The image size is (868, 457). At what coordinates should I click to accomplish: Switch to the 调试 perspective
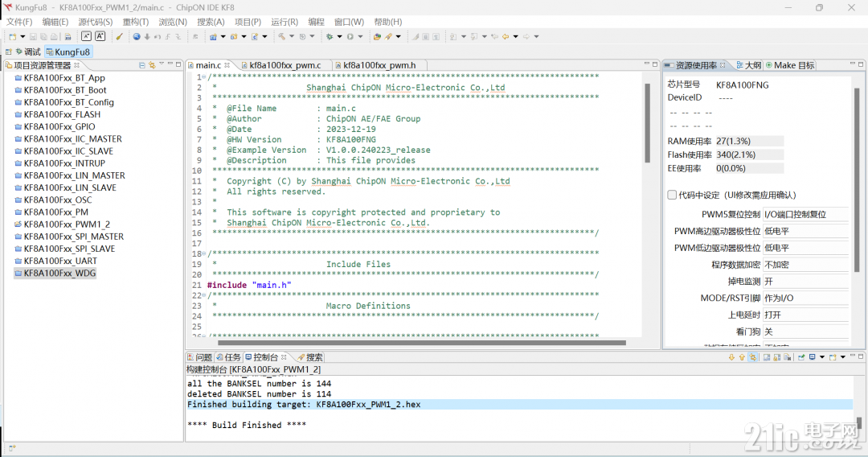[28, 51]
